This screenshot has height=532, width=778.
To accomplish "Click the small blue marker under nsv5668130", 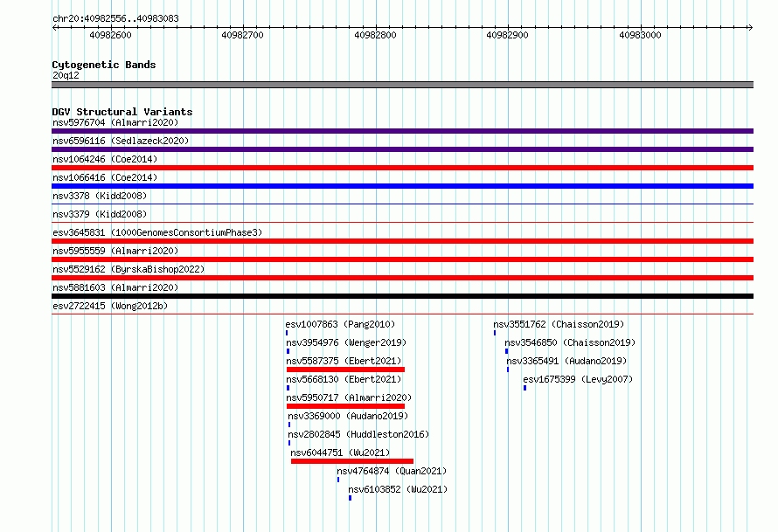I will coord(288,388).
